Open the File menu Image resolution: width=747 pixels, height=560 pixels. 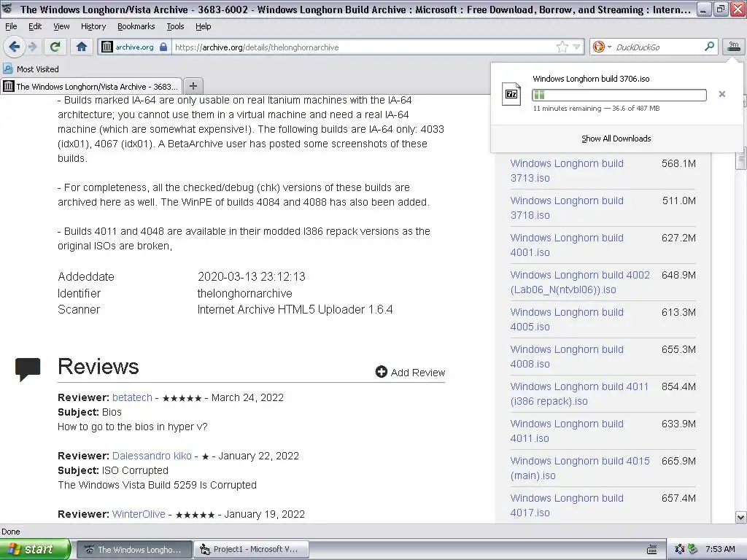[11, 26]
